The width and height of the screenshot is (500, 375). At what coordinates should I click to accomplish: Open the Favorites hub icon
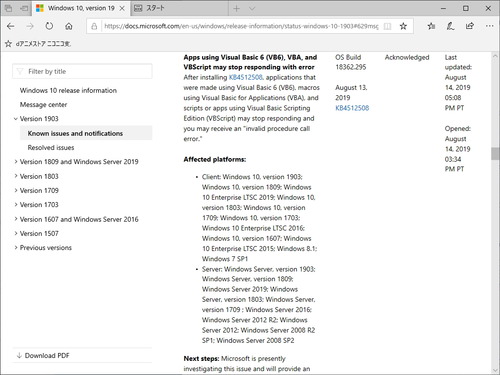[431, 26]
